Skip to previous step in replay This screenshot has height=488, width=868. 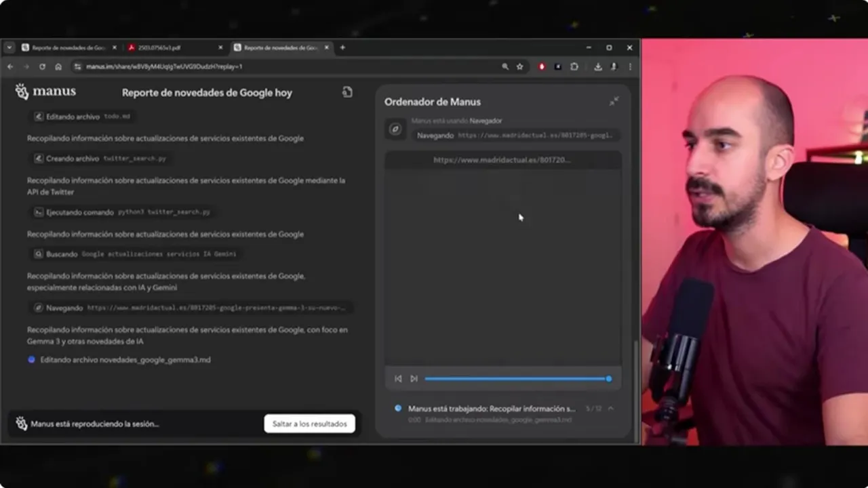click(x=398, y=379)
